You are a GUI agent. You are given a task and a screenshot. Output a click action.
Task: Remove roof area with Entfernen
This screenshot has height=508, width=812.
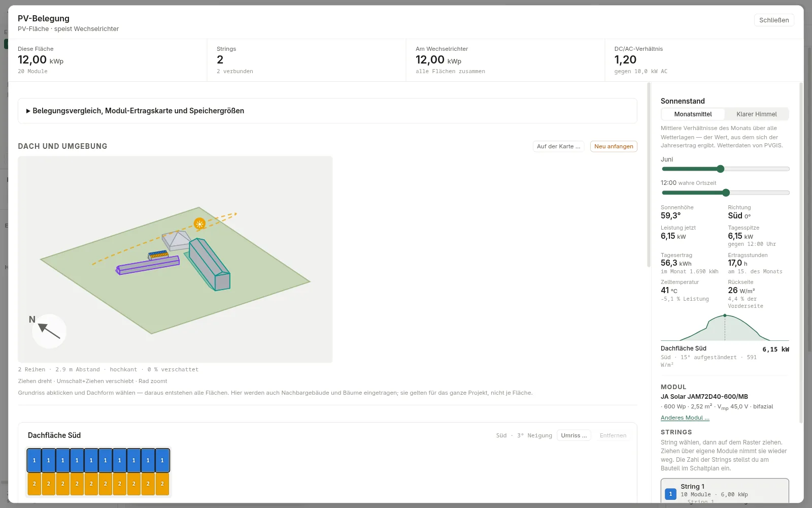pyautogui.click(x=613, y=435)
